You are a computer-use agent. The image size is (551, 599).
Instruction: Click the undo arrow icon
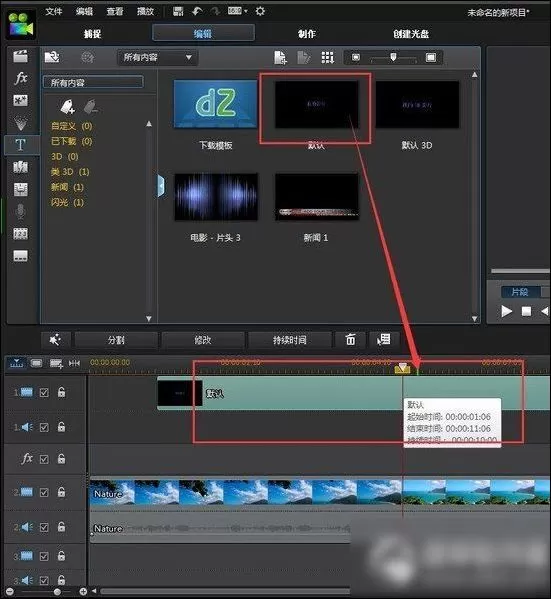(x=197, y=11)
